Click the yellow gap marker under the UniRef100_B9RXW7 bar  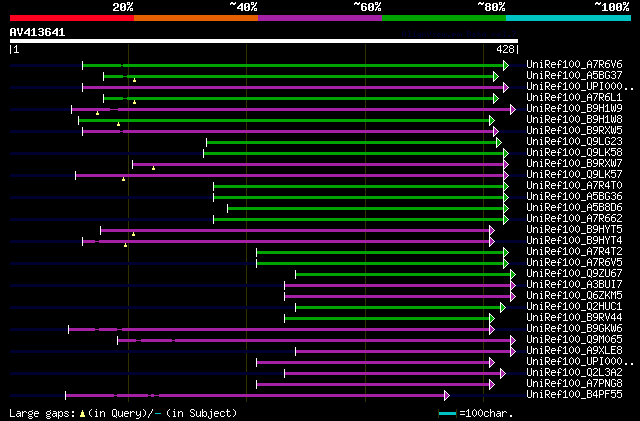point(153,168)
